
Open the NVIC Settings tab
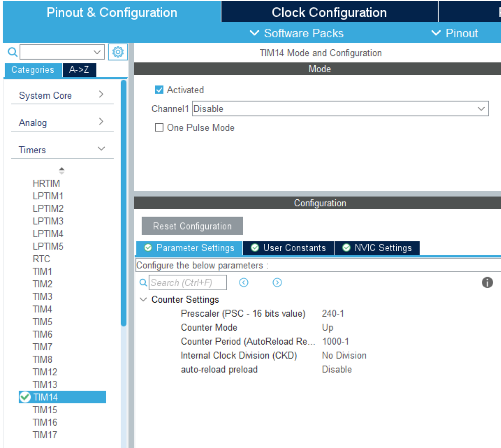point(377,248)
